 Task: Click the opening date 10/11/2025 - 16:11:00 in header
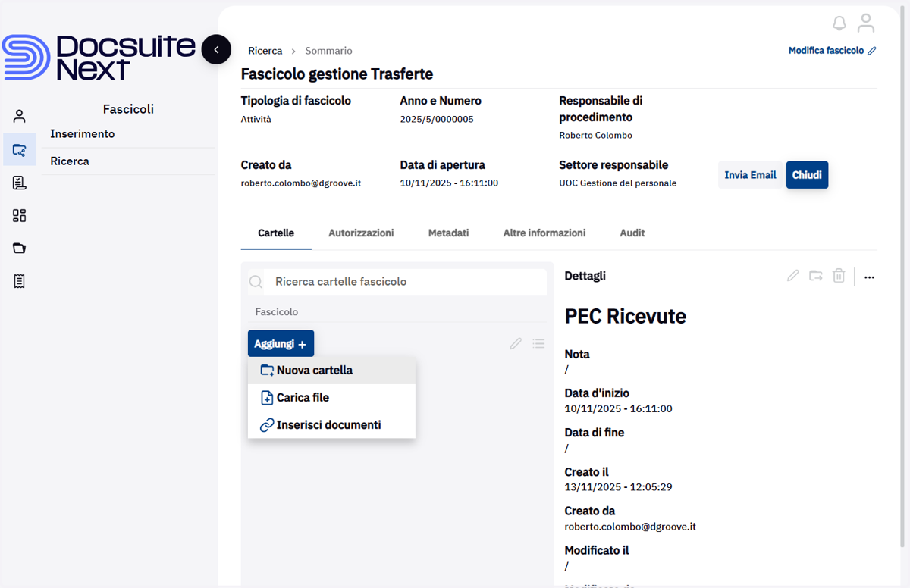pos(449,183)
